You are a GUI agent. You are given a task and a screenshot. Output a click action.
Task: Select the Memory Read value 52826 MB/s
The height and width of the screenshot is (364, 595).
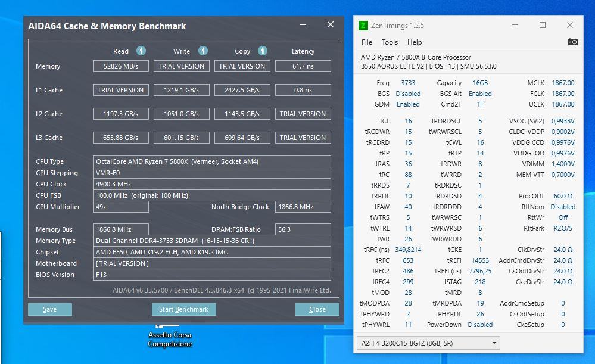[x=121, y=66]
